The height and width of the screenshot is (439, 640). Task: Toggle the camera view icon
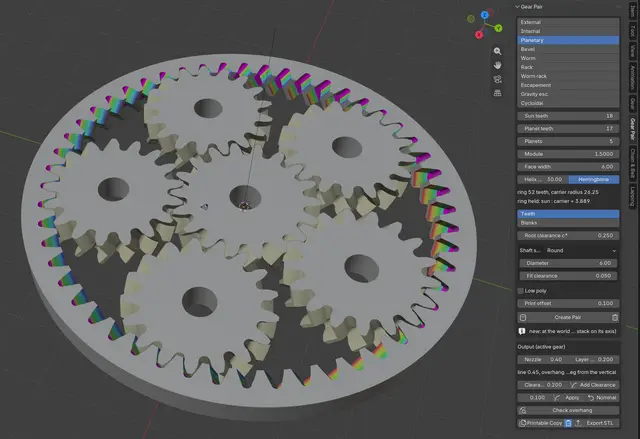(x=497, y=79)
